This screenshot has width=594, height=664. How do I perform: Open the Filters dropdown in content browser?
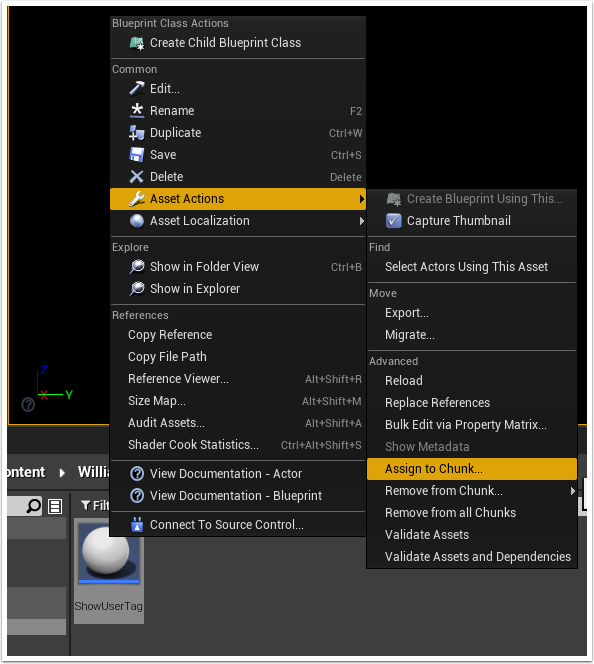click(x=95, y=505)
